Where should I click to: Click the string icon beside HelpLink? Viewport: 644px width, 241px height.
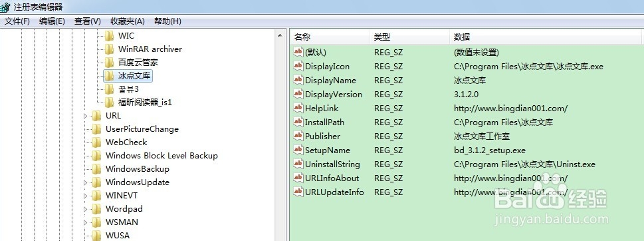point(298,108)
